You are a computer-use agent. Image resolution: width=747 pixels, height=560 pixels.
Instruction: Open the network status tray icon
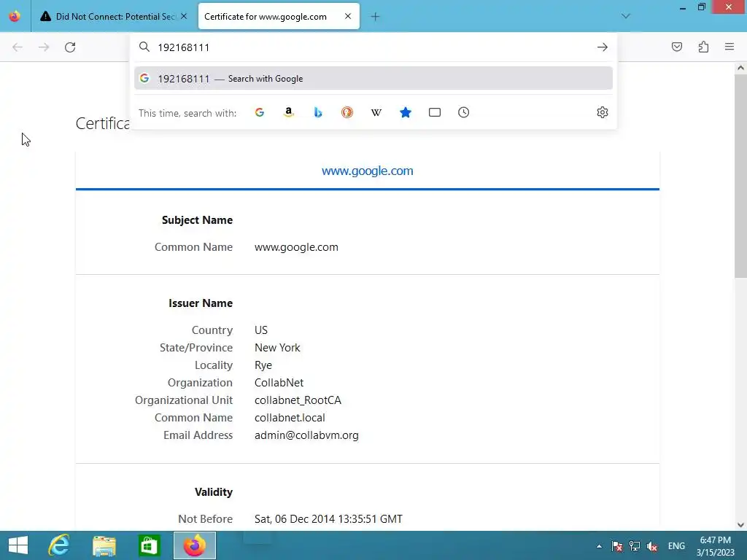635,546
